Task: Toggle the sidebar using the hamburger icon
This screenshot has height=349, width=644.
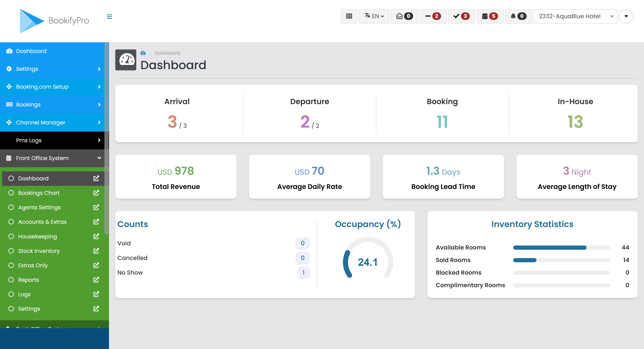Action: tap(109, 16)
